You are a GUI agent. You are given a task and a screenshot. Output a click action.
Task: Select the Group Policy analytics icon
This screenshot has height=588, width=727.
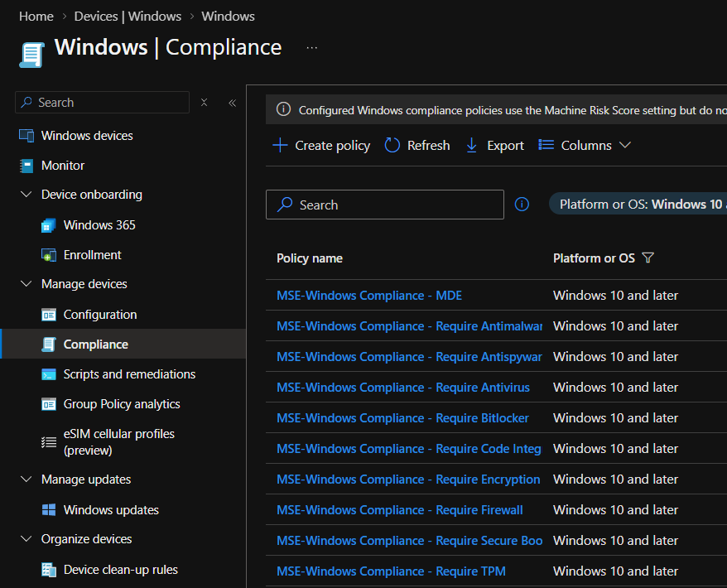tap(47, 404)
